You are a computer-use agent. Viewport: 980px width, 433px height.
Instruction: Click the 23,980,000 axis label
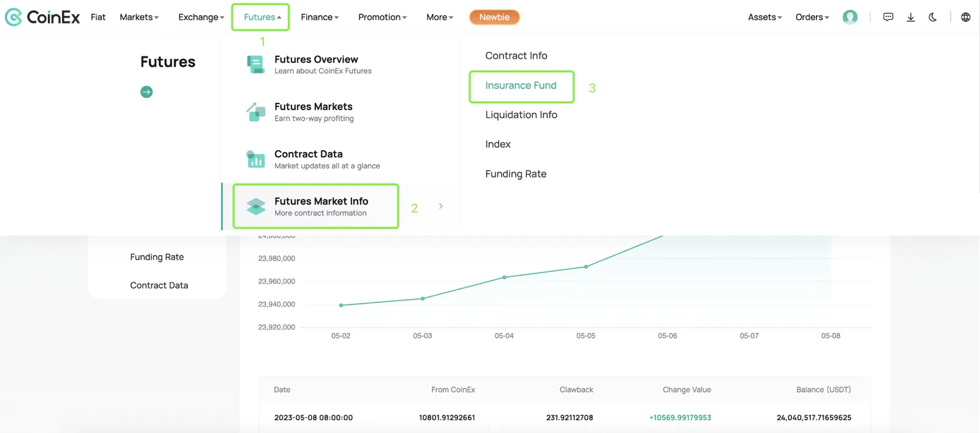pyautogui.click(x=277, y=258)
